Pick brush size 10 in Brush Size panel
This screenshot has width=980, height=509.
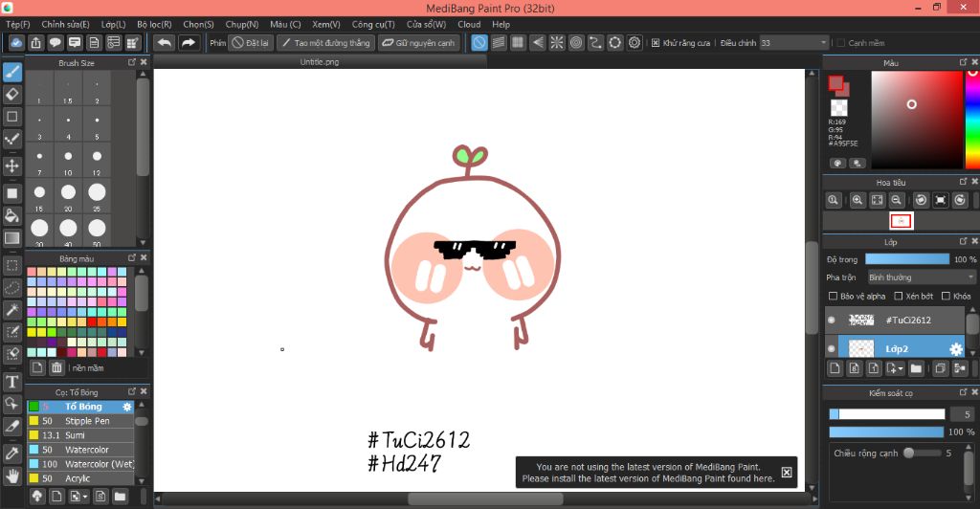pos(68,160)
